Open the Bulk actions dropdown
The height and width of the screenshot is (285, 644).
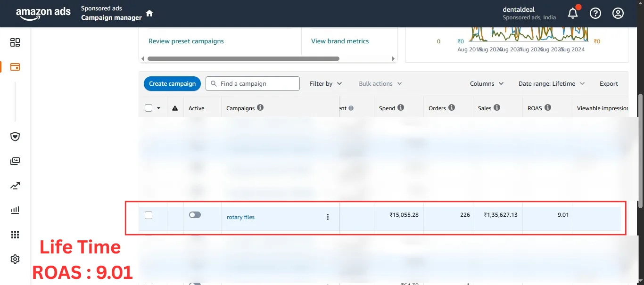[x=380, y=83]
